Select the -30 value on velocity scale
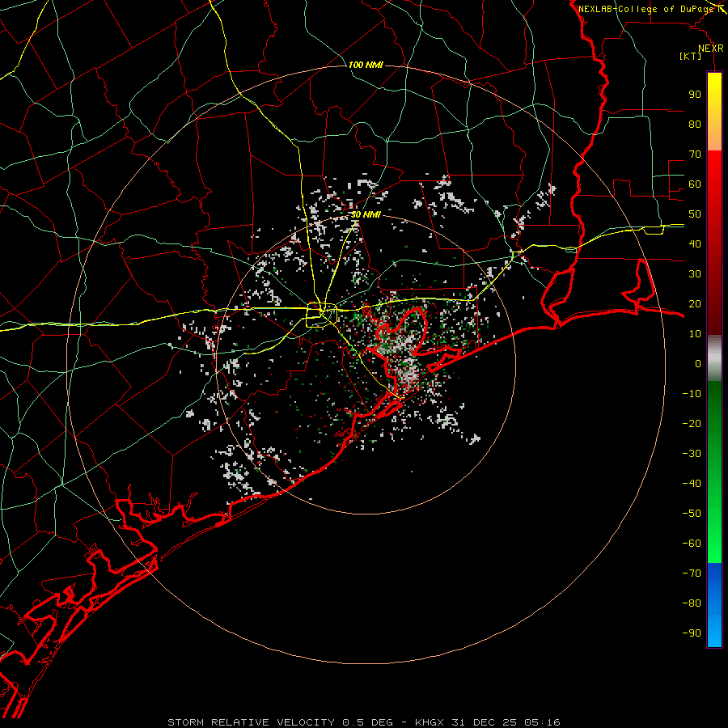The height and width of the screenshot is (728, 728). coord(692,454)
